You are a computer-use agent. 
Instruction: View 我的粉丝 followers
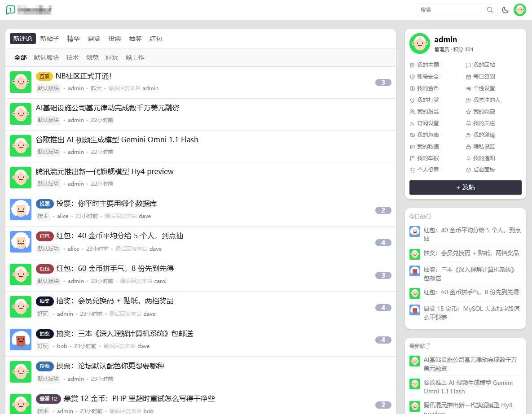(424, 112)
